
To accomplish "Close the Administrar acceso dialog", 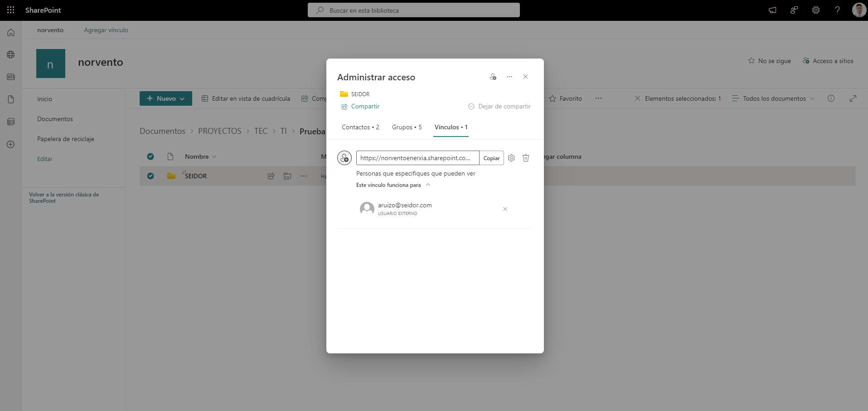I will point(525,77).
